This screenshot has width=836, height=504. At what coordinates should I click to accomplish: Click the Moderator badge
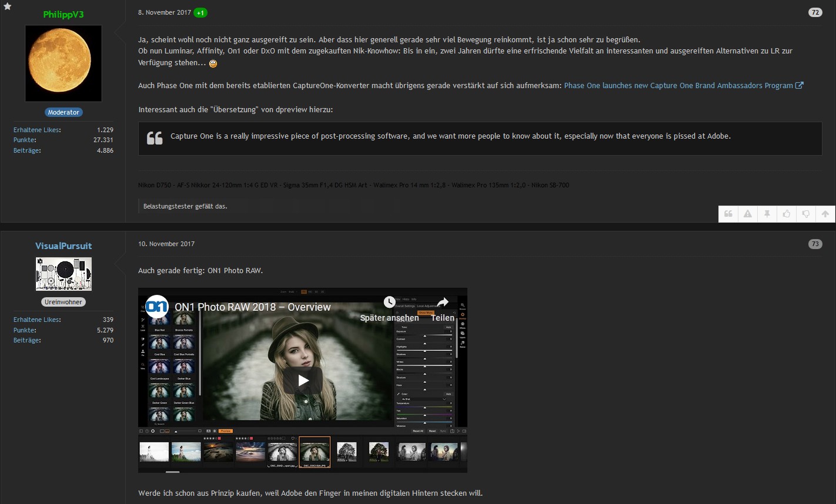point(63,112)
